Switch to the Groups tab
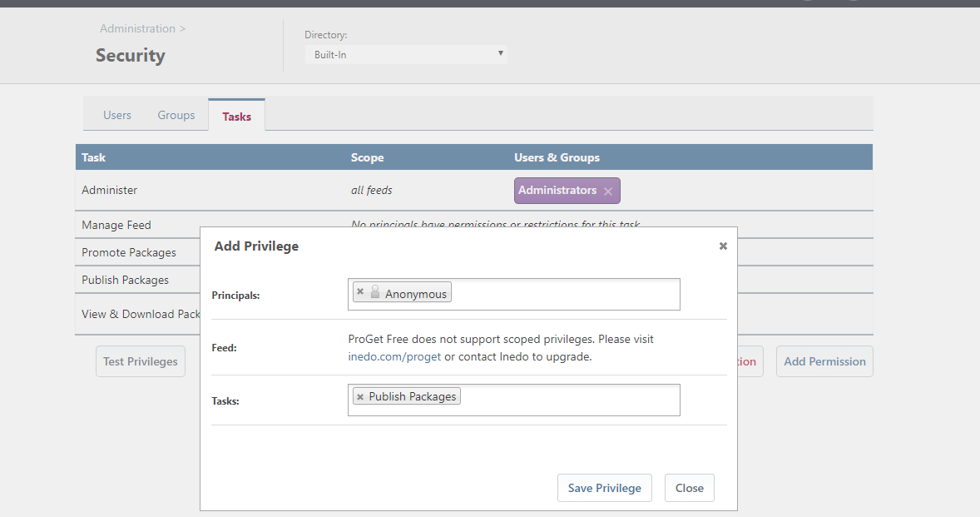Screen dimensions: 980x517 [x=176, y=115]
